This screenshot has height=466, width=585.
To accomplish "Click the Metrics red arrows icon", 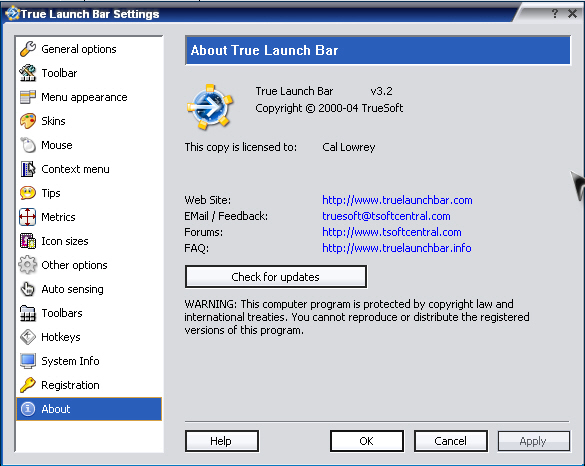I will (28, 217).
